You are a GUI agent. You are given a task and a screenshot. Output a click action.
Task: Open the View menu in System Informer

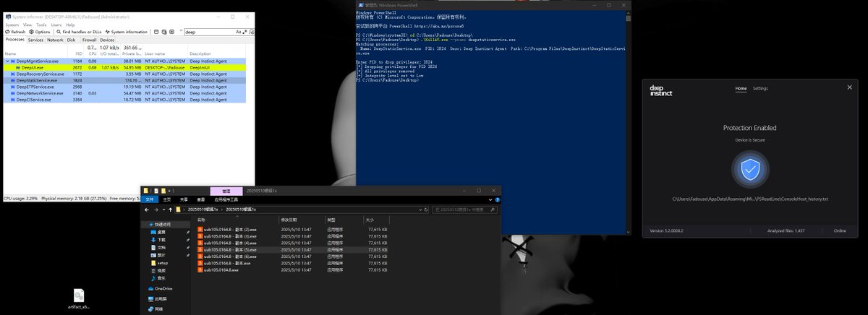coord(27,25)
